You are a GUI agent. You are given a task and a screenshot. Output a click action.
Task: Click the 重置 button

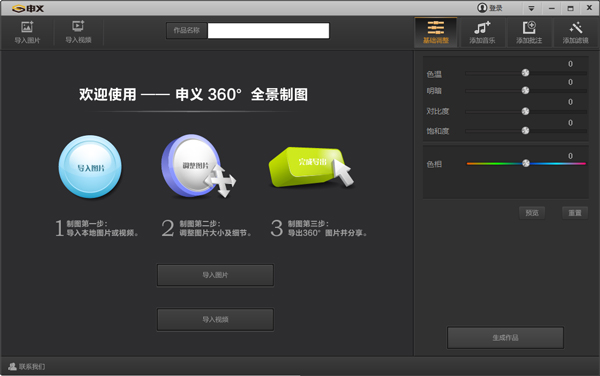pos(575,213)
